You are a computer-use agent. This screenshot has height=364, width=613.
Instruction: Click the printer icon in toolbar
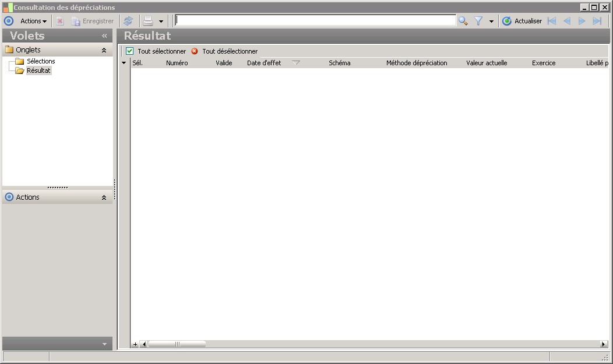148,21
